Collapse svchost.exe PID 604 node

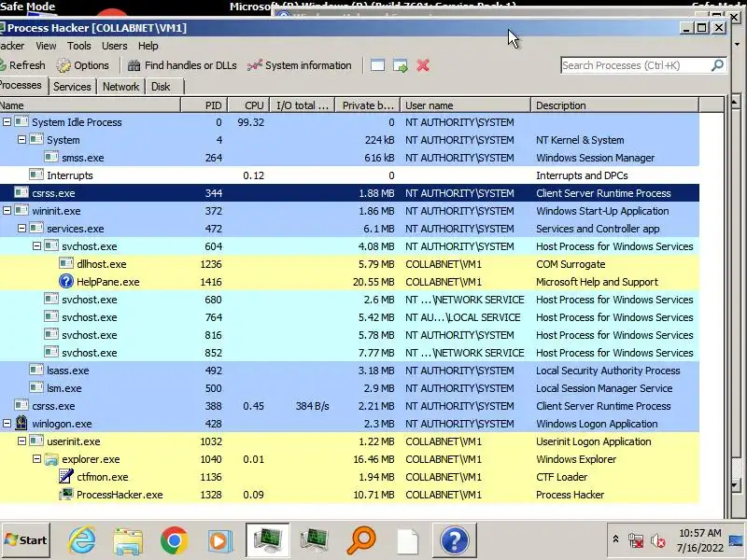coord(36,246)
